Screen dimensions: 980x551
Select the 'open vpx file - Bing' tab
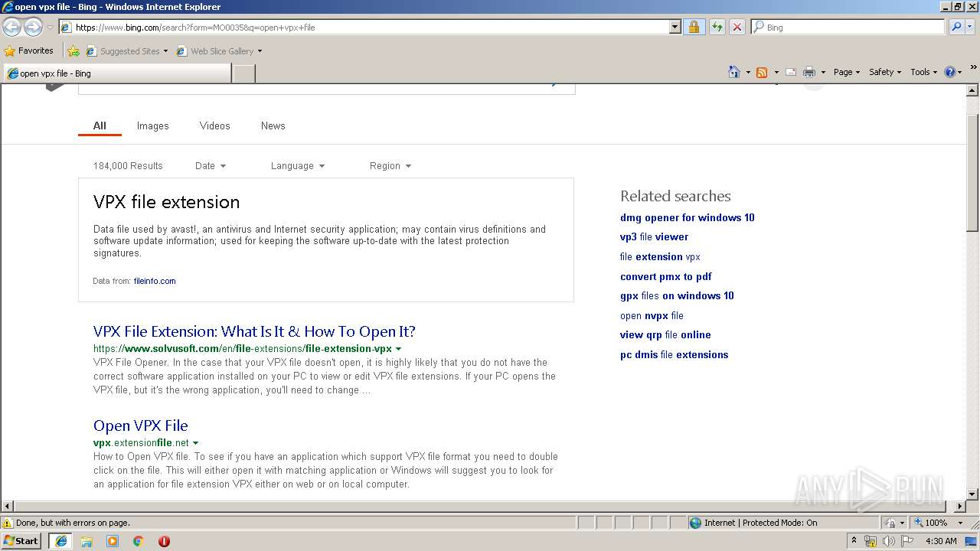(x=117, y=73)
